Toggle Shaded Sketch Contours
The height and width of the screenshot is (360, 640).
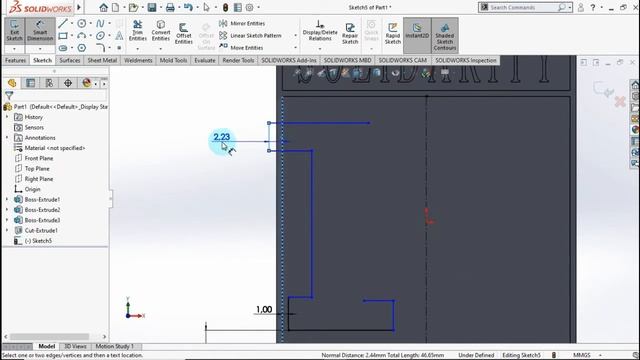pyautogui.click(x=444, y=36)
